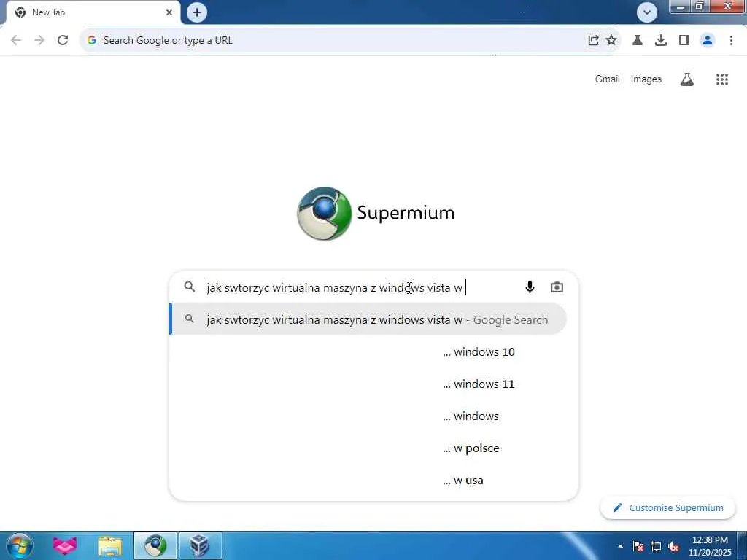This screenshot has width=747, height=560.
Task: Open the downloads tray icon
Action: 661,41
